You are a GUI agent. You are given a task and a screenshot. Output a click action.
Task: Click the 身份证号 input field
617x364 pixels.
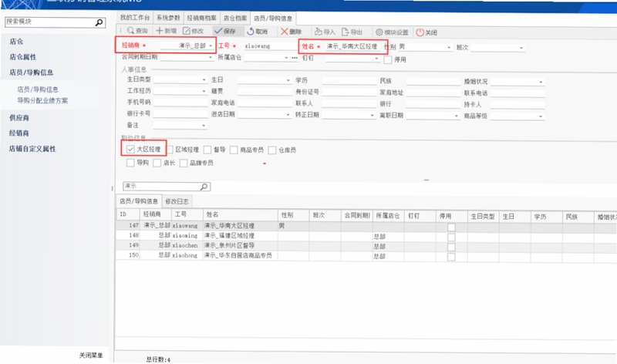[x=349, y=92]
